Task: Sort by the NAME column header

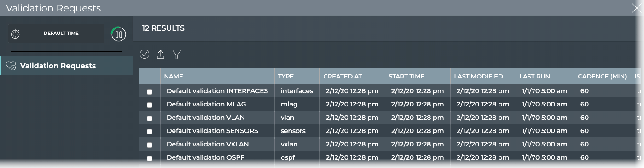Action: 174,76
